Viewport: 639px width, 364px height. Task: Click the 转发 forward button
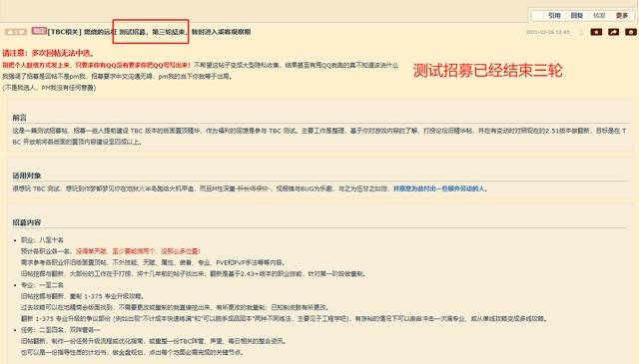pyautogui.click(x=599, y=16)
